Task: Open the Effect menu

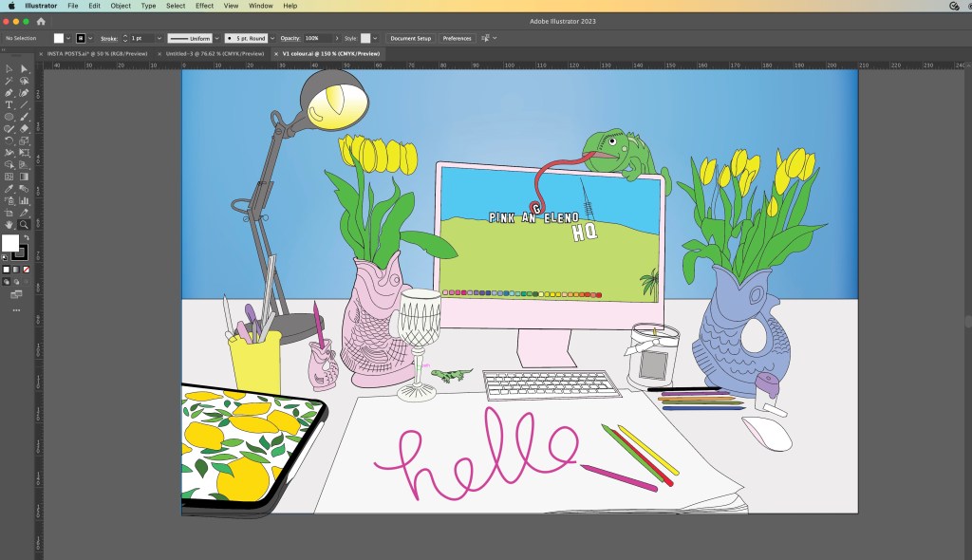Action: [x=204, y=6]
